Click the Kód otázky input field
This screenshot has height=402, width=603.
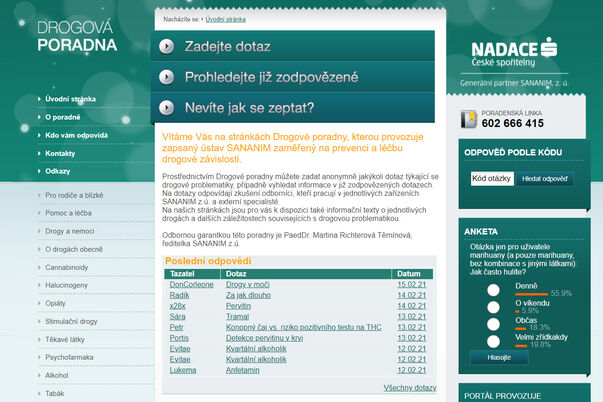click(491, 179)
